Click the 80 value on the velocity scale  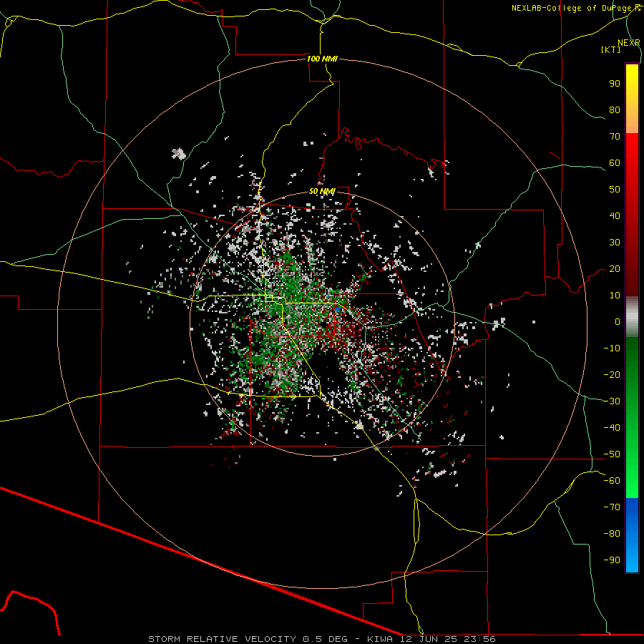point(615,110)
